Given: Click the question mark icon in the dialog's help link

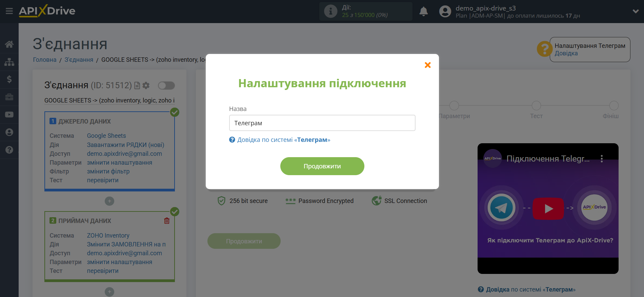Looking at the screenshot, I should pyautogui.click(x=232, y=140).
